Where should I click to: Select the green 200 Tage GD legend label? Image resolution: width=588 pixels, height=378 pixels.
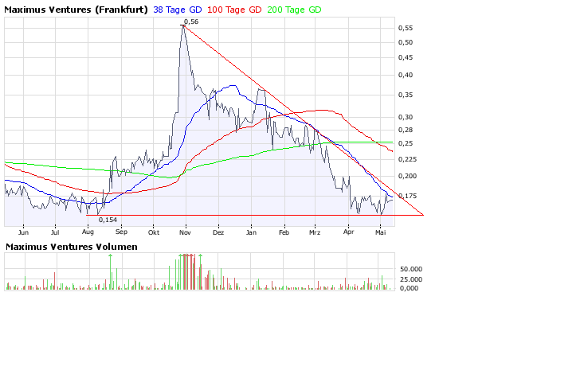pyautogui.click(x=294, y=10)
